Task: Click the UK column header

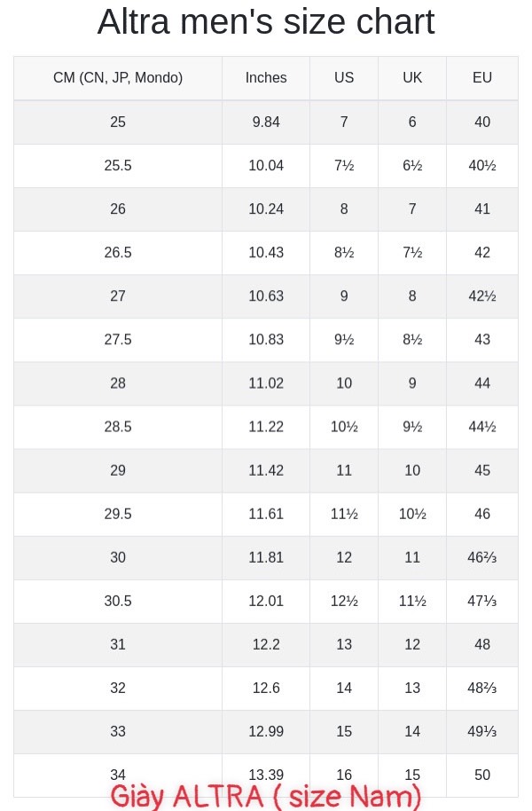Action: pos(412,77)
